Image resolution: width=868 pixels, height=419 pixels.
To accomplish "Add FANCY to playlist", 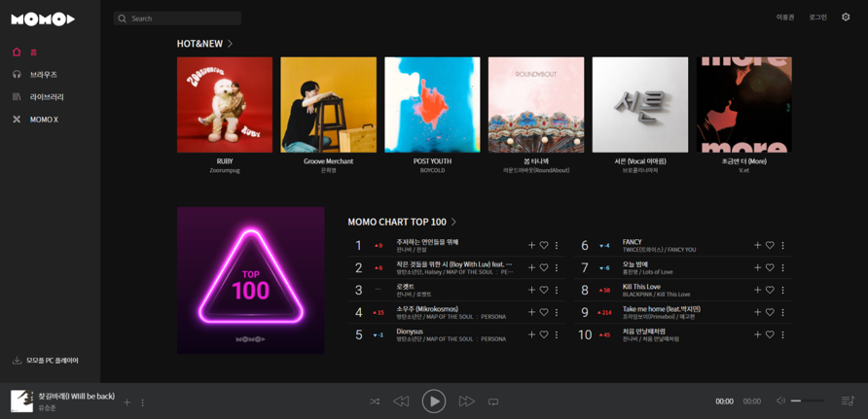I will coord(758,245).
